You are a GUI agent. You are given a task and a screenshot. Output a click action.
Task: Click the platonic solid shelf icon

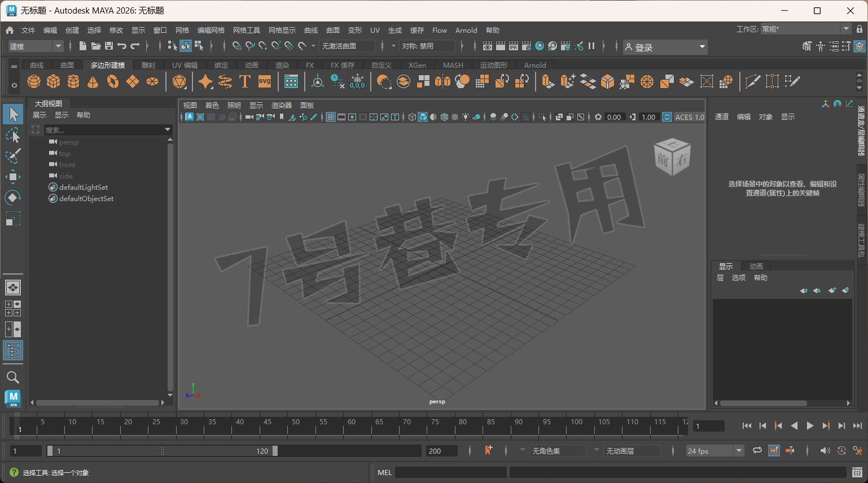point(179,82)
